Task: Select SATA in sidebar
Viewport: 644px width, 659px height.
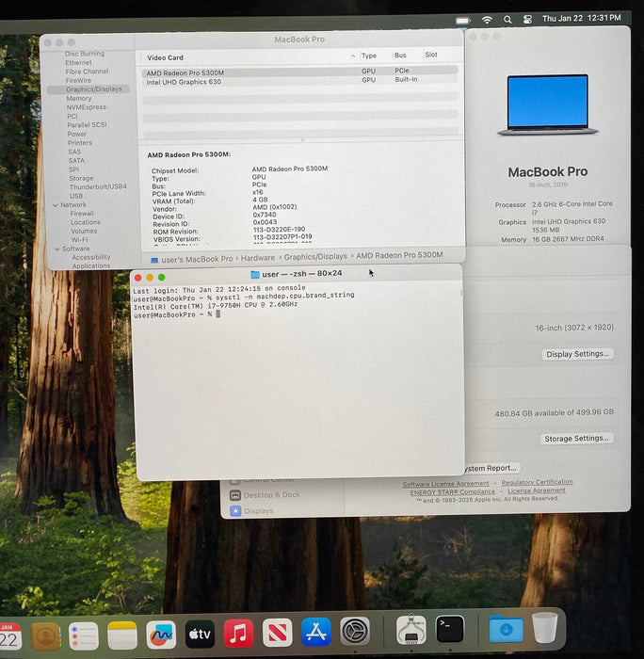Action: pos(76,161)
